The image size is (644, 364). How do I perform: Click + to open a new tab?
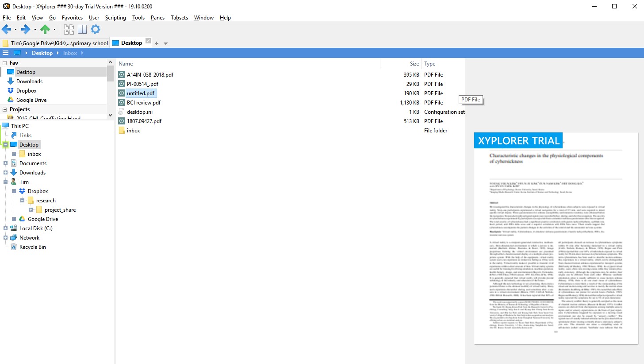pos(157,43)
